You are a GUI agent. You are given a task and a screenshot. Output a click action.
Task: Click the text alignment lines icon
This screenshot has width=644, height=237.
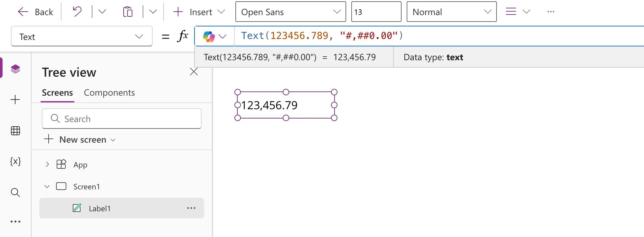coord(511,12)
